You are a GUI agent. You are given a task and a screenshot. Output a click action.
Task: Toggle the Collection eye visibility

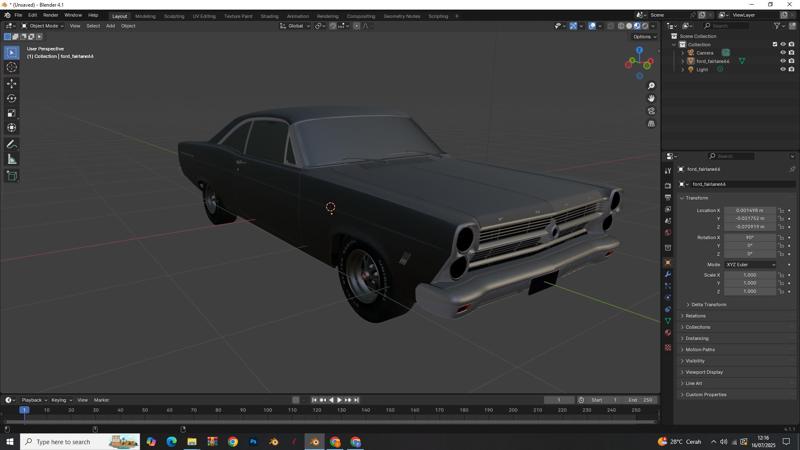point(783,44)
